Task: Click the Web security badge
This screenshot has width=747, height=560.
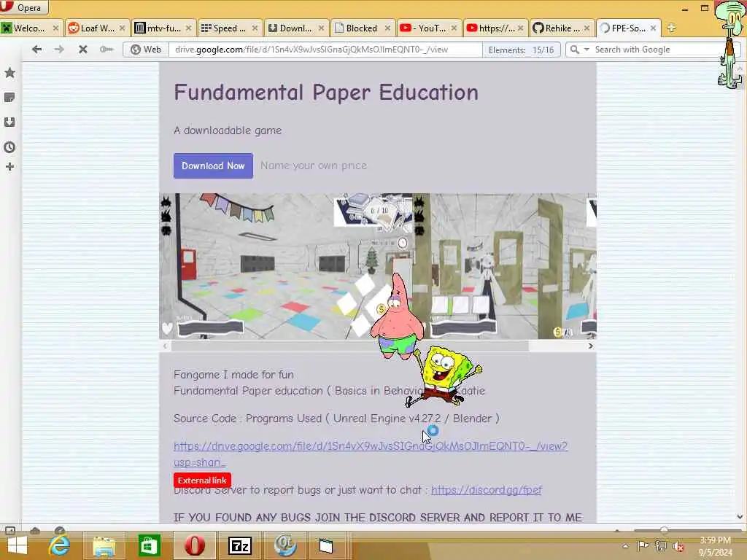Action: pos(146,50)
